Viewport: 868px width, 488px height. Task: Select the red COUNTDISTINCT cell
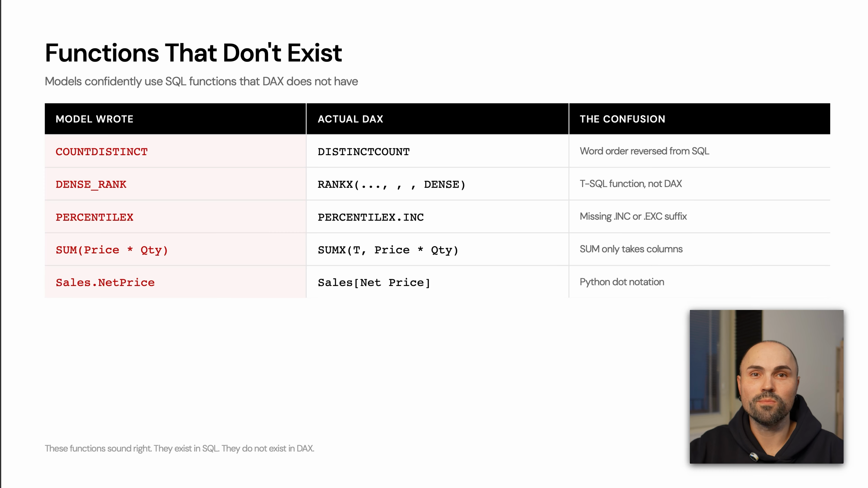click(101, 152)
